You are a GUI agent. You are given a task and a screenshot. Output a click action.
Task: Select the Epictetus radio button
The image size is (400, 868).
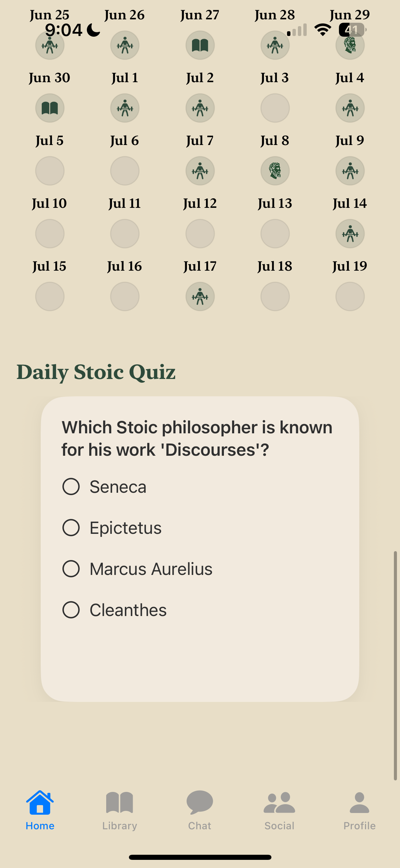click(x=71, y=527)
